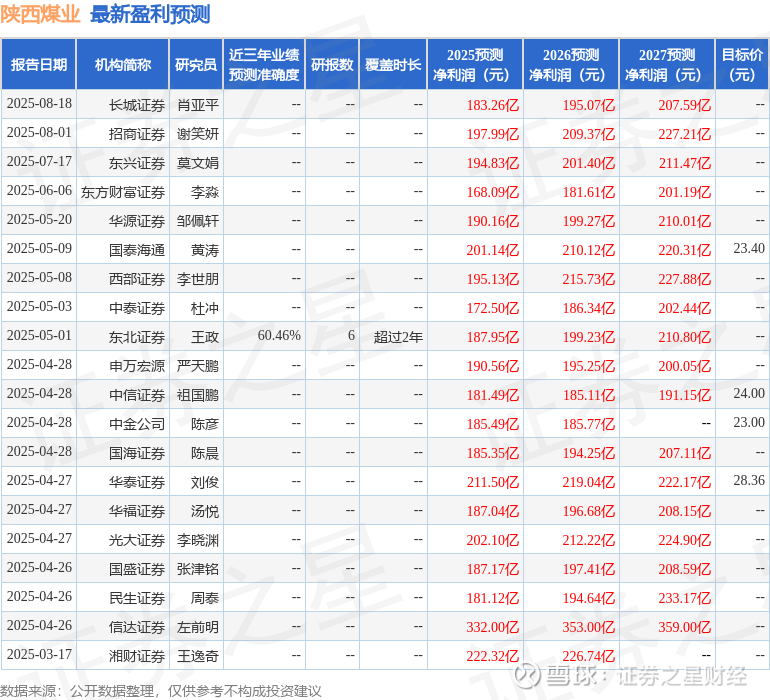This screenshot has height=700, width=770.
Task: Click the target price 23.00
Action: [749, 422]
